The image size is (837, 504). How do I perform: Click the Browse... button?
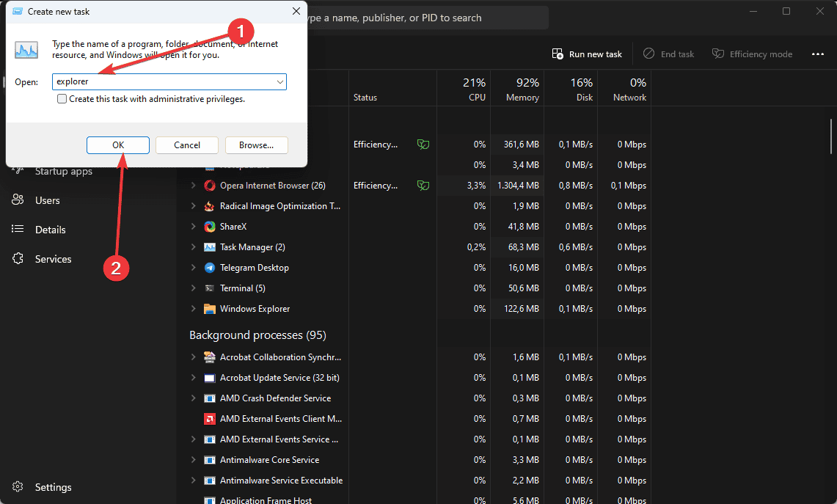256,145
